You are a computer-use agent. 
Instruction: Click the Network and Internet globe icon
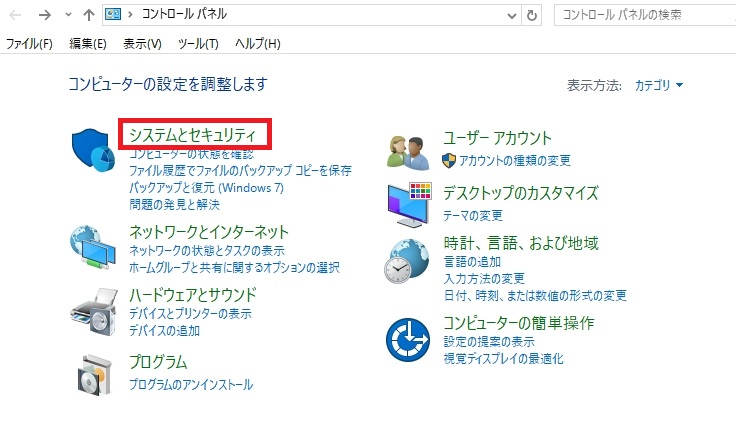point(93,247)
